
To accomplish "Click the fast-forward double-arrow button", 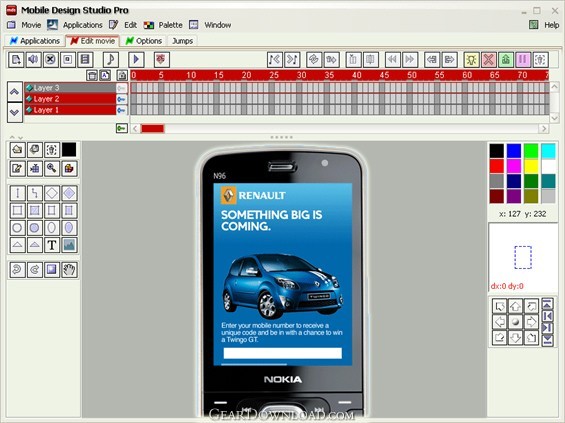I will click(x=410, y=59).
